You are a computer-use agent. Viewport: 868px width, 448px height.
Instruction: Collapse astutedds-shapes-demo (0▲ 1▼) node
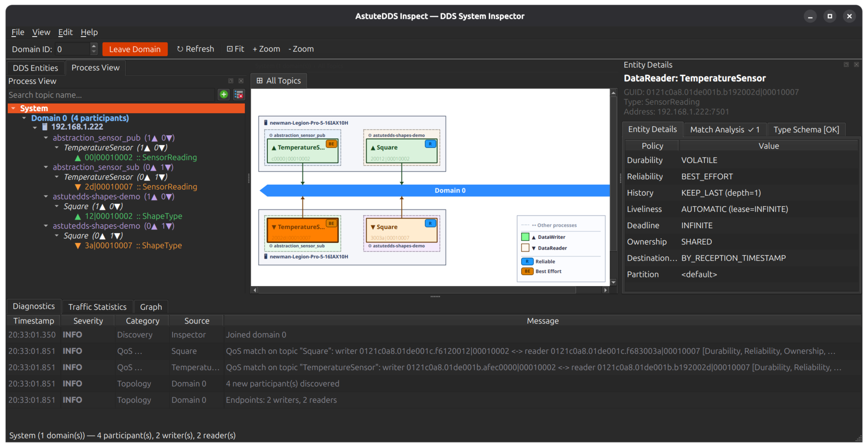coord(45,226)
